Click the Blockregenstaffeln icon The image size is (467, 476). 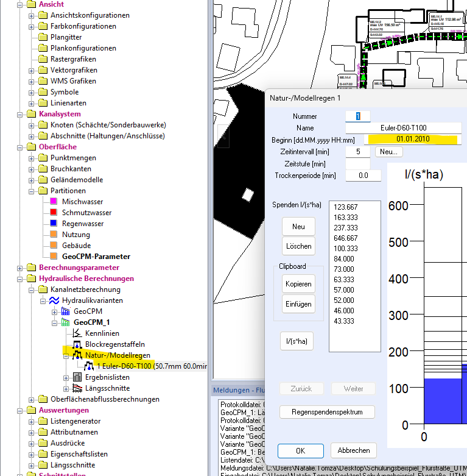pyautogui.click(x=77, y=344)
